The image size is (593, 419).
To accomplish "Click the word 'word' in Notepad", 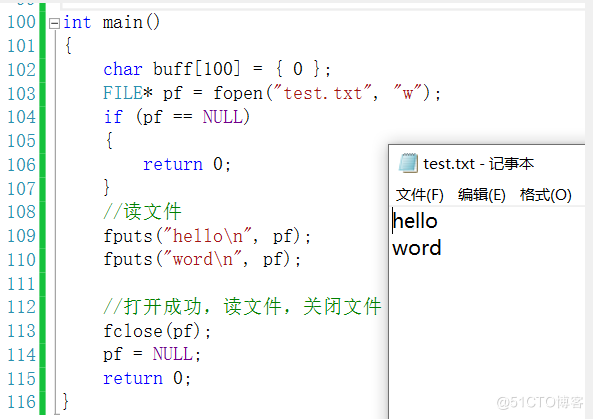I will pyautogui.click(x=417, y=248).
